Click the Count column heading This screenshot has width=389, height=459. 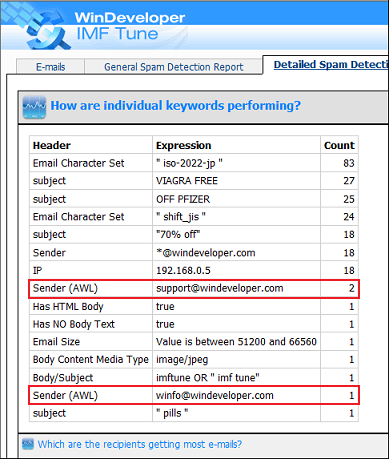pyautogui.click(x=339, y=145)
